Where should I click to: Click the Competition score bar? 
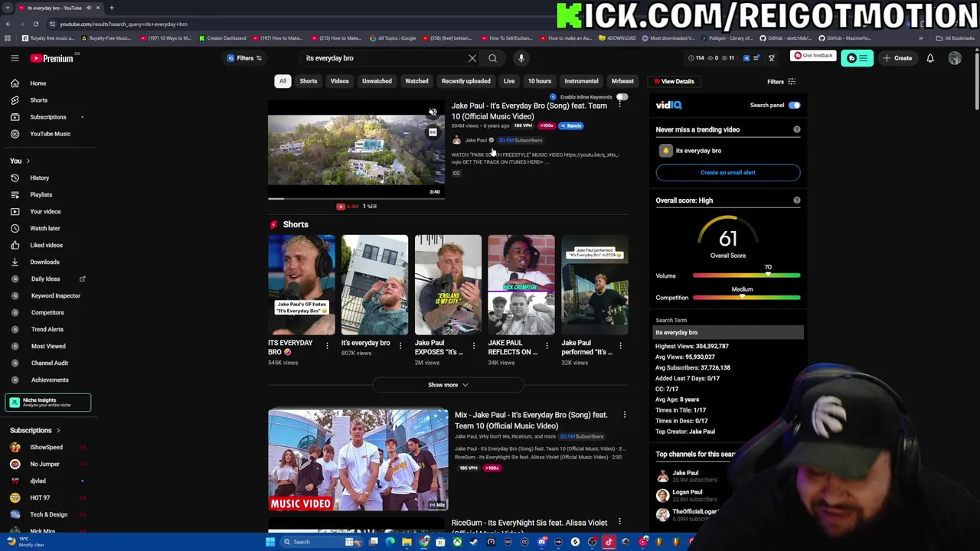tap(746, 298)
